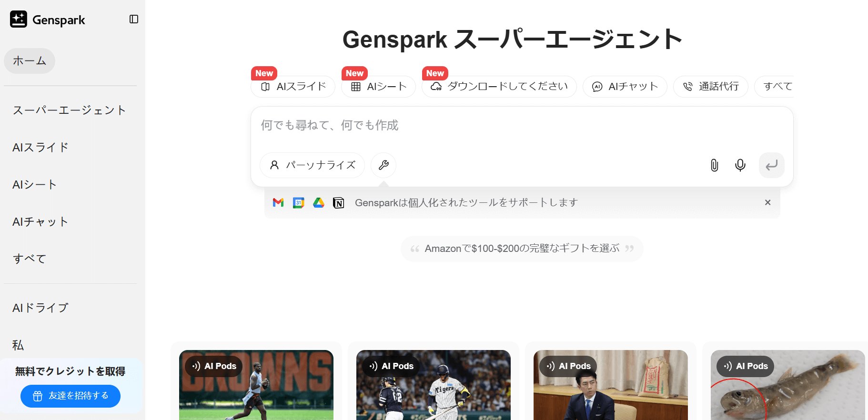Open the AIシート chip
The image size is (868, 420).
coord(378,87)
